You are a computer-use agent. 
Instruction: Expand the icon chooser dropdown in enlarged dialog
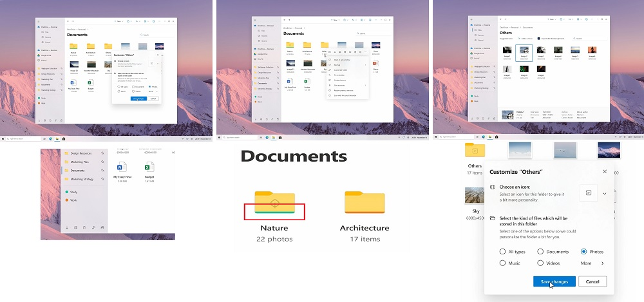(605, 194)
